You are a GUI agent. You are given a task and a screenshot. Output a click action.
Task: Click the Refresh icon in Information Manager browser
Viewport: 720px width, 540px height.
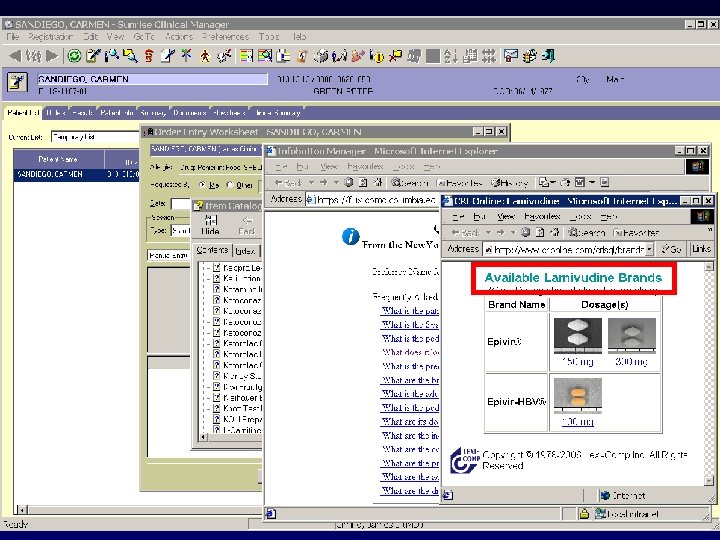tap(363, 183)
